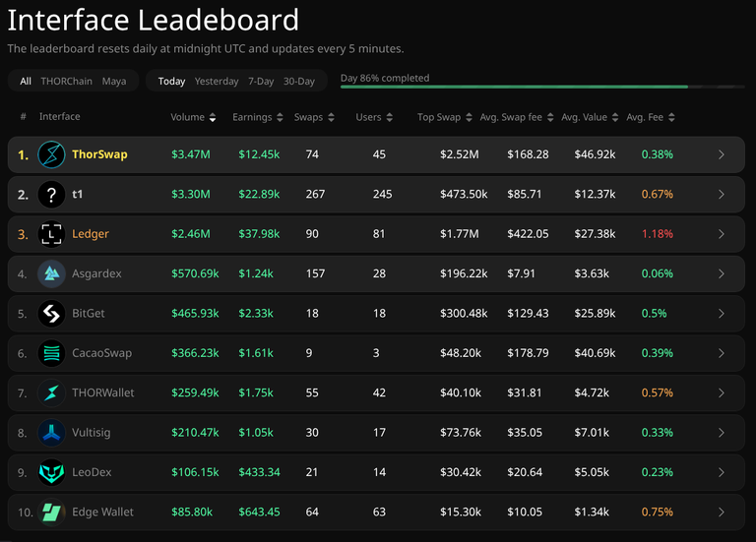Switch to the 7-Day time range
This screenshot has width=756, height=542.
coord(261,82)
